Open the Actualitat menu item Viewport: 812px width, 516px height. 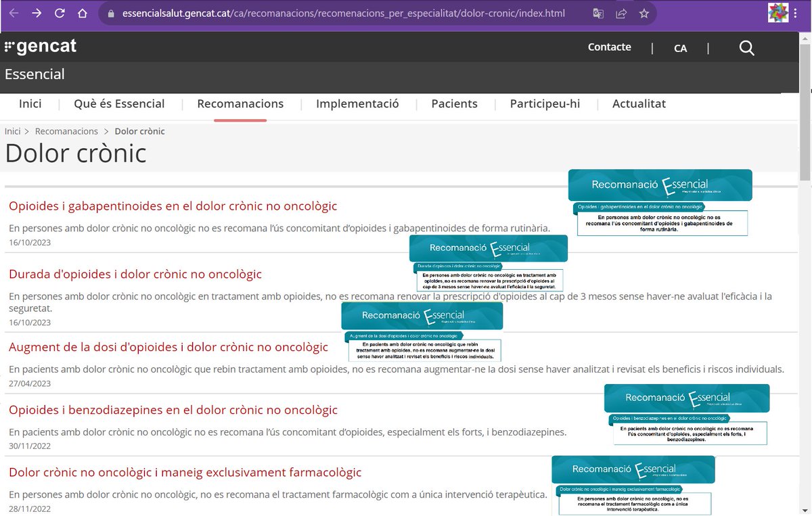[x=639, y=104]
